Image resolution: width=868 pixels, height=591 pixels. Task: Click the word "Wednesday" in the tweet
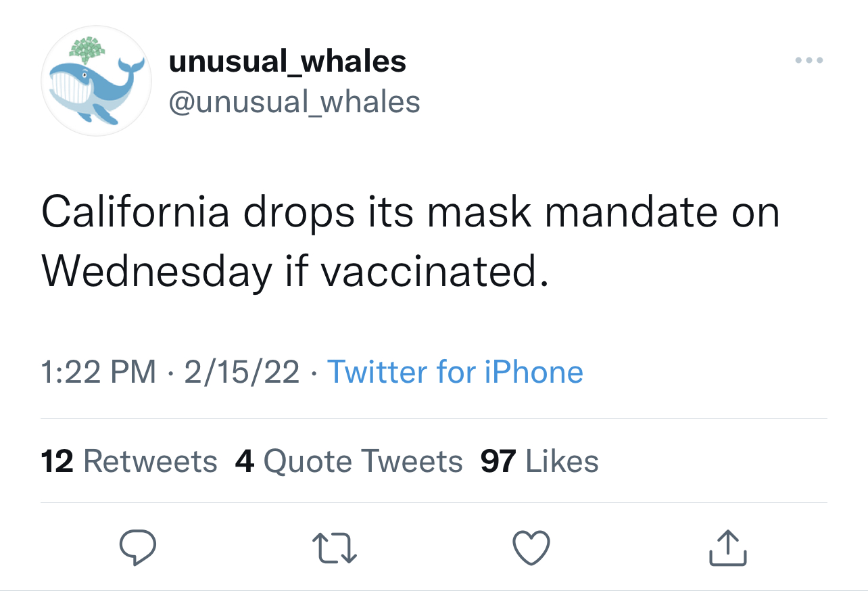155,271
